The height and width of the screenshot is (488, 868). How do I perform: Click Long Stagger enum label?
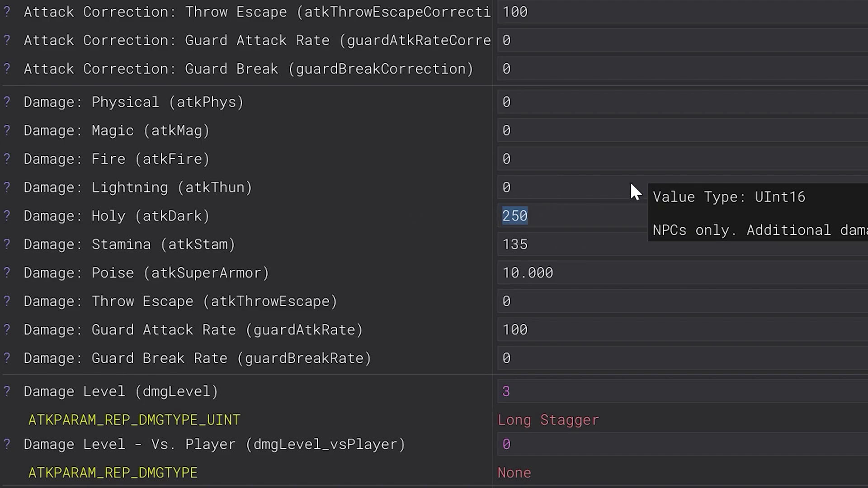(x=548, y=420)
